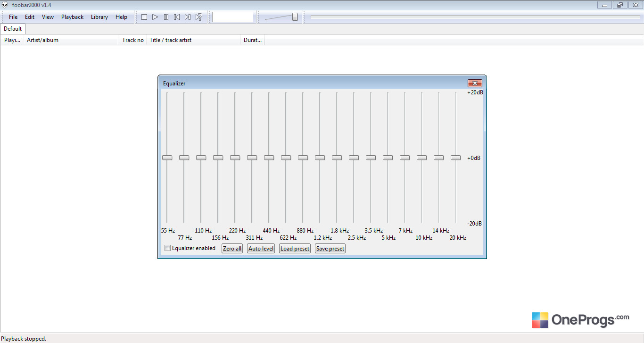Click the Random playback icon
Image resolution: width=644 pixels, height=343 pixels.
(x=198, y=17)
